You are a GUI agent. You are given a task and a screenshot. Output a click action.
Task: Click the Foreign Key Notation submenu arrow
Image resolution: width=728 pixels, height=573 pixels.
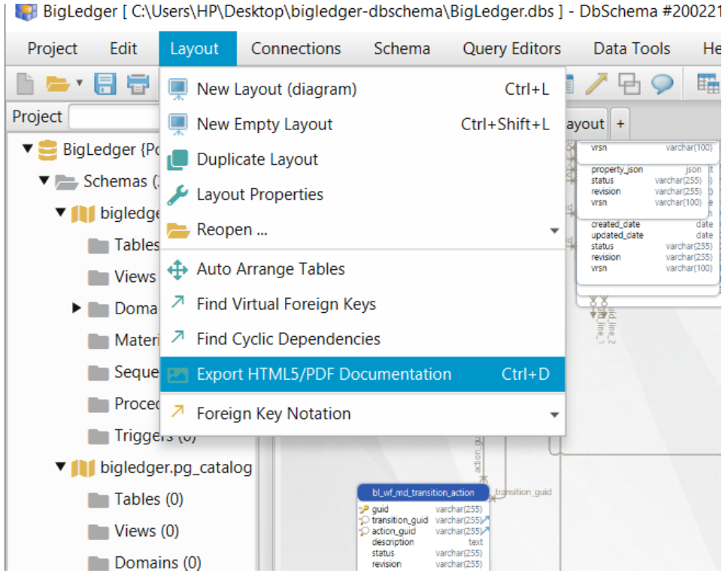pyautogui.click(x=554, y=415)
